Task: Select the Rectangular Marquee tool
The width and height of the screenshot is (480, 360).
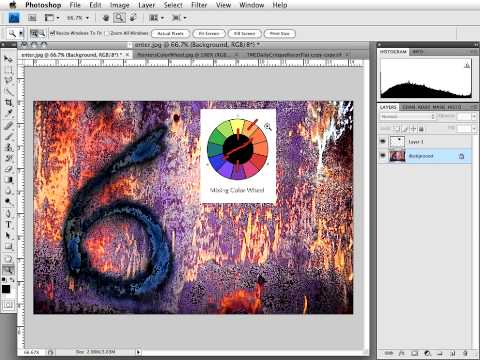Action: tap(8, 70)
